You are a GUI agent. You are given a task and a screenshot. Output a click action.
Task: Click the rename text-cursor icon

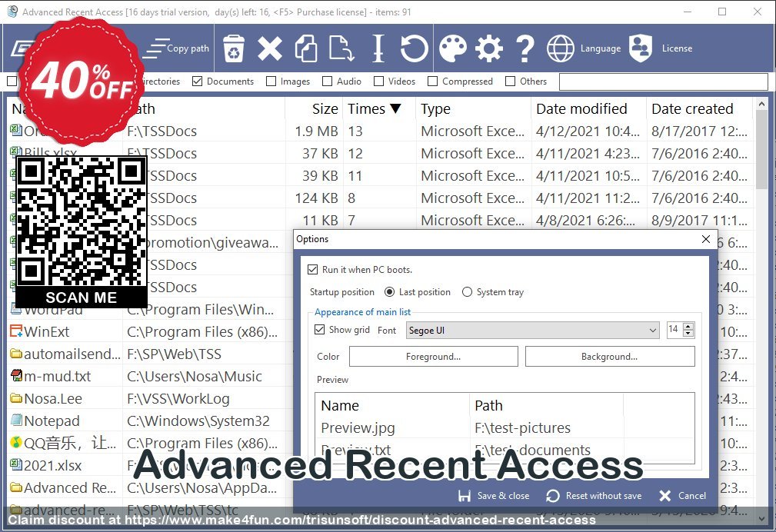(378, 48)
